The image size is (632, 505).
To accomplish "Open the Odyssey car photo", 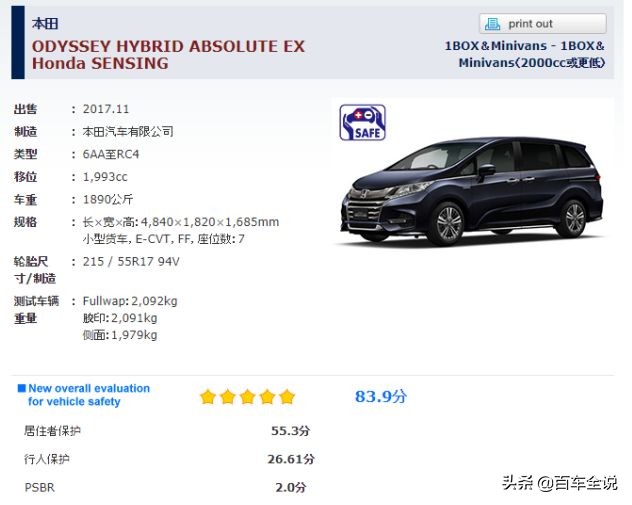I will click(472, 191).
